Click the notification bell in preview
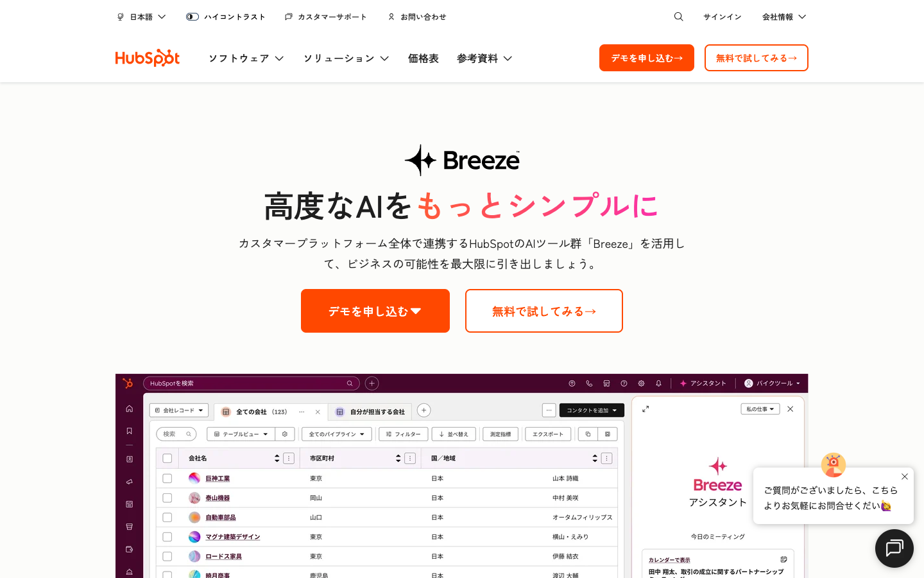 coord(658,383)
